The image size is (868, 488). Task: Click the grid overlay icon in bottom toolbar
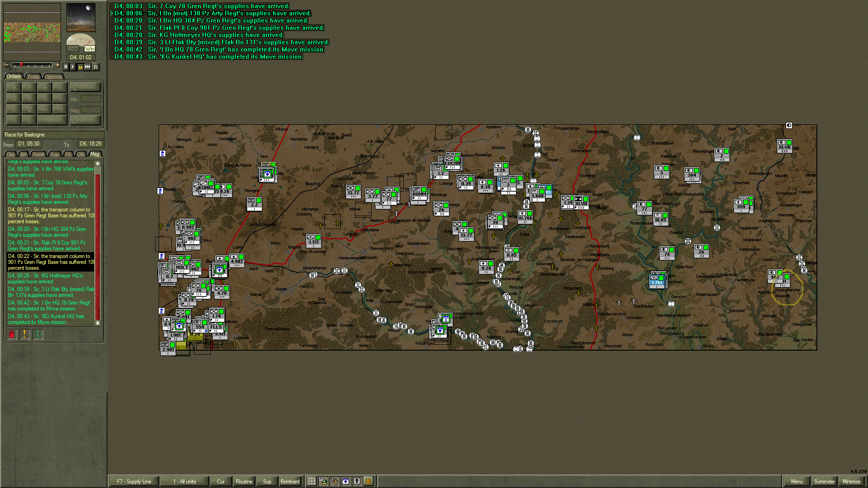pyautogui.click(x=312, y=481)
